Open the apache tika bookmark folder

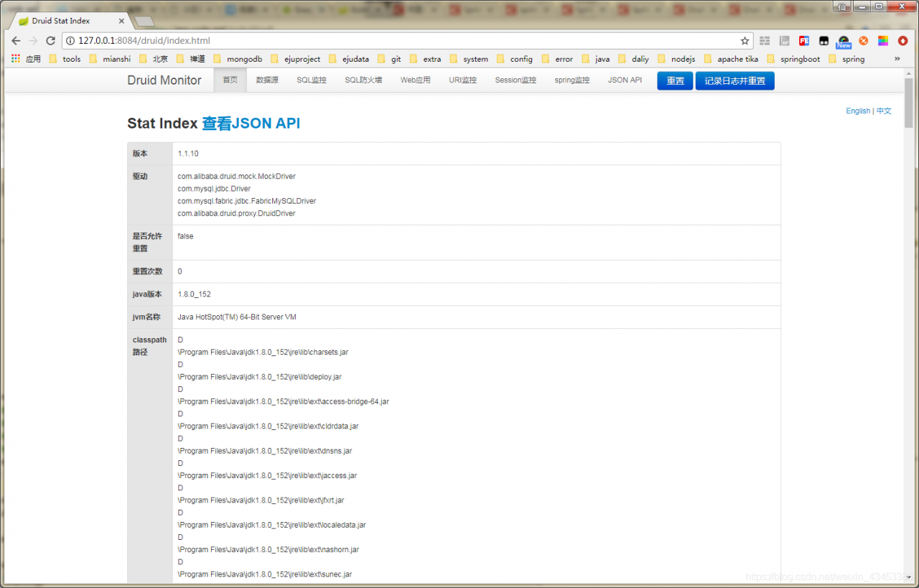(731, 59)
